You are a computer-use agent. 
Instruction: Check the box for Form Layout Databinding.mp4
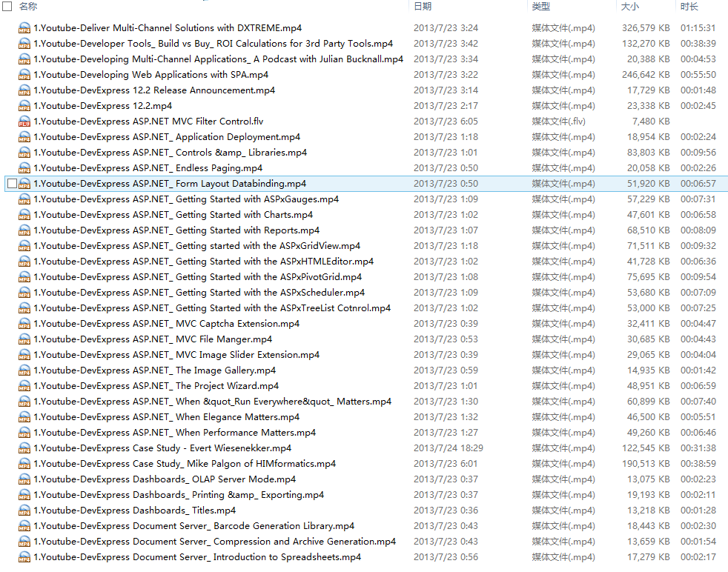tap(13, 184)
